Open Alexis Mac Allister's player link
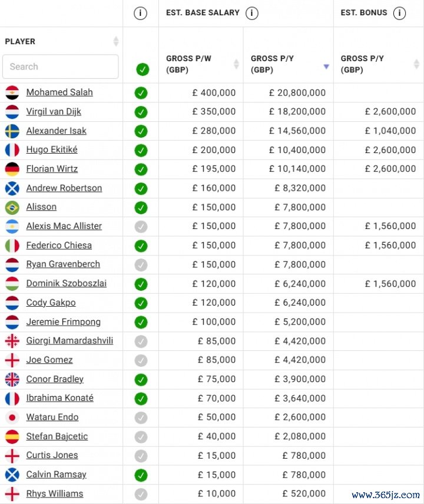This screenshot has height=504, width=424. click(64, 226)
